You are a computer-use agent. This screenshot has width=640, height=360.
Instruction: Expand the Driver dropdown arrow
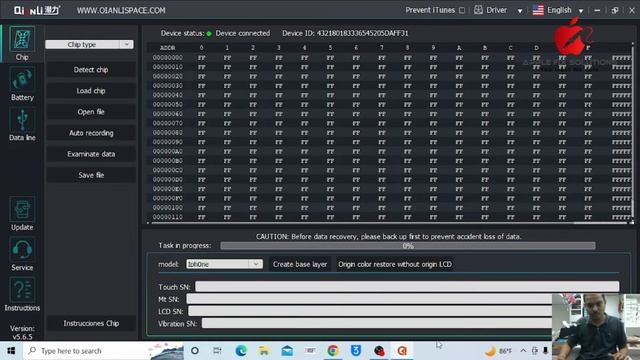[520, 11]
